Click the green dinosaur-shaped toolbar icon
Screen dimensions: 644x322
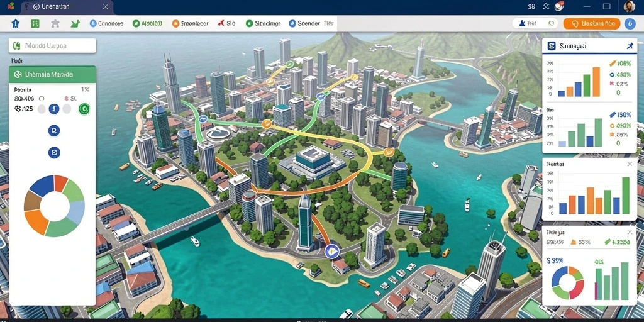[x=75, y=23]
